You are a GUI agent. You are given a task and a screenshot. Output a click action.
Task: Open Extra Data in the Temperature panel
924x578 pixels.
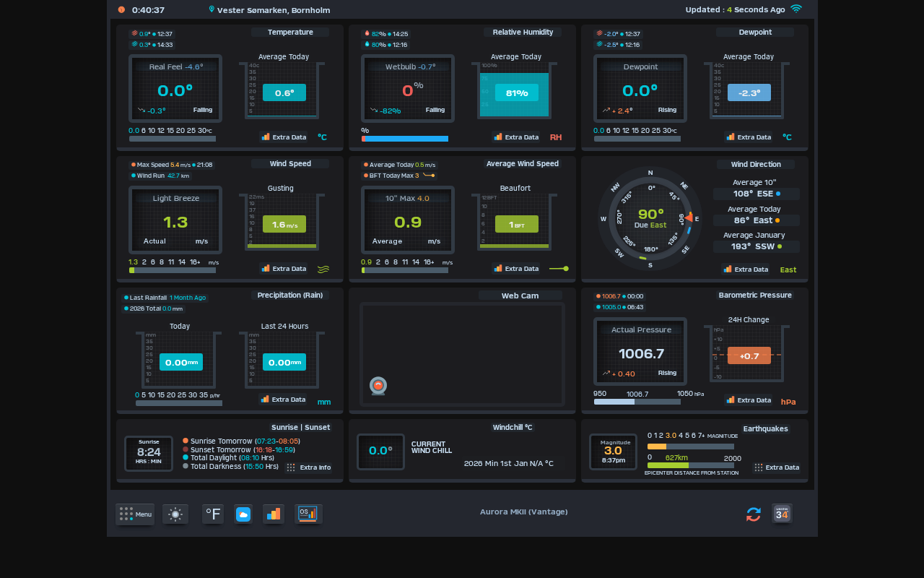[284, 137]
